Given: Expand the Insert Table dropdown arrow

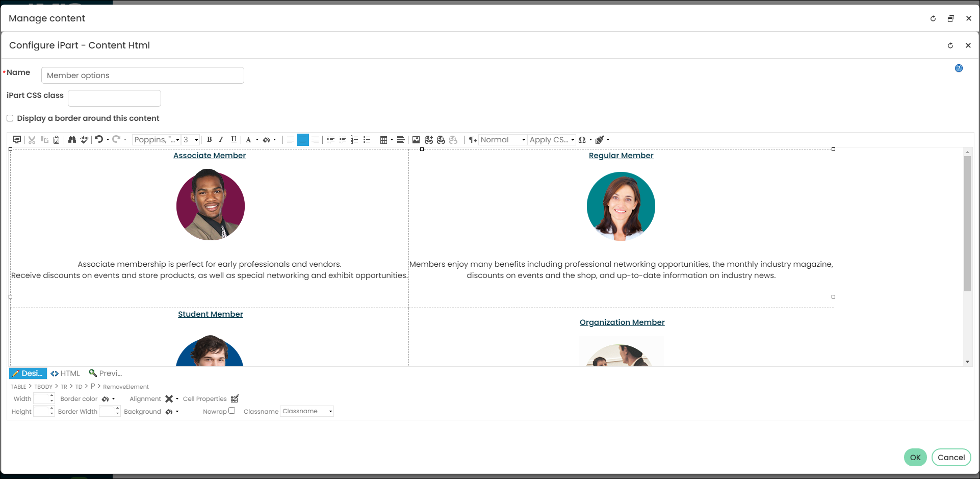Looking at the screenshot, I should 392,140.
